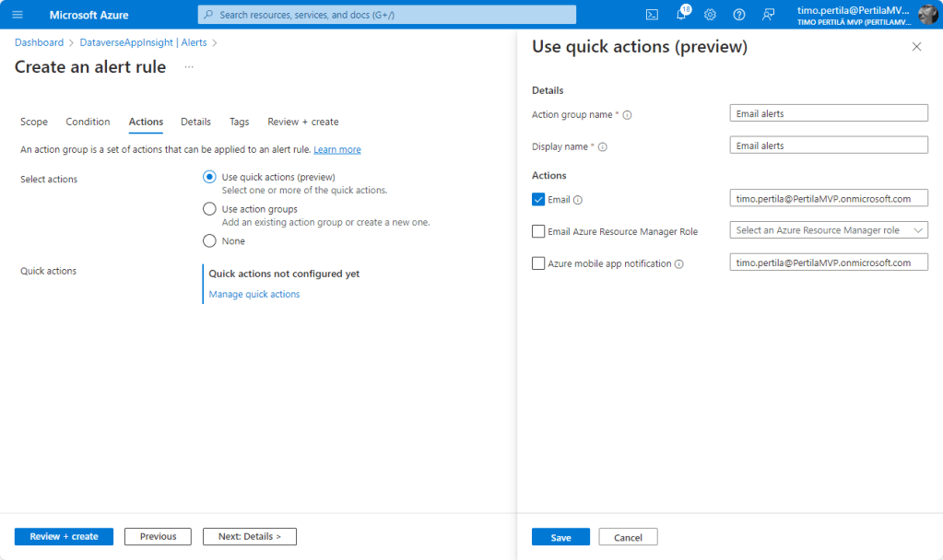Viewport: 943px width, 560px height.
Task: Expand the Azure Resource Manager role dropdown
Action: pos(828,230)
